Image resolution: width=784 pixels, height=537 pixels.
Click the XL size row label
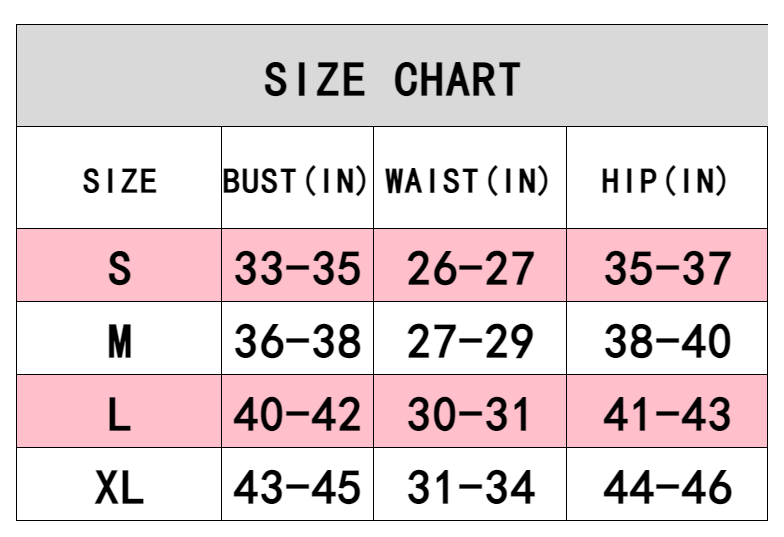(119, 488)
